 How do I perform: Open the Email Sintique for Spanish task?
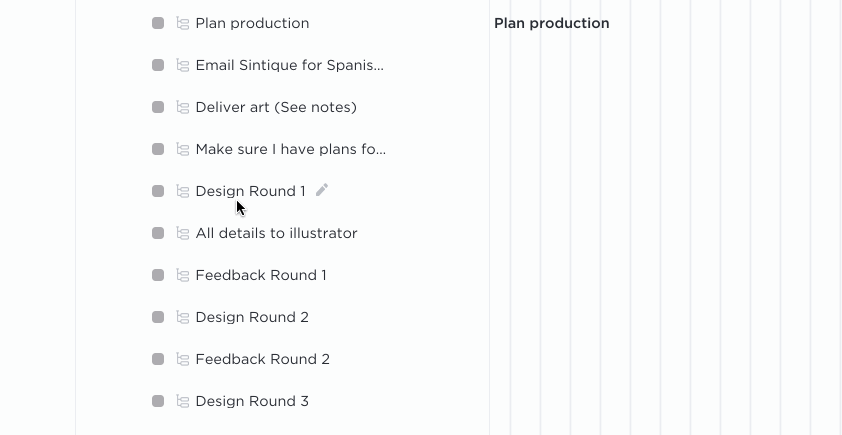click(x=289, y=66)
